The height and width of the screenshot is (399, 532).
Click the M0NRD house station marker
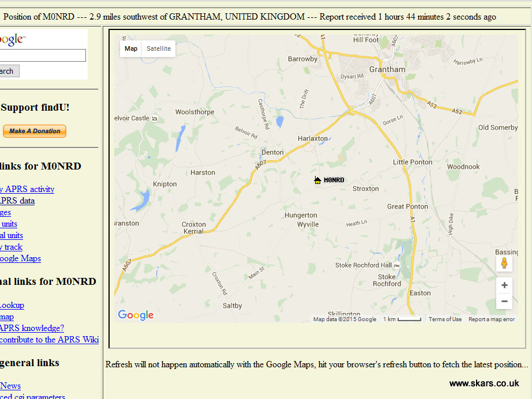pos(317,180)
